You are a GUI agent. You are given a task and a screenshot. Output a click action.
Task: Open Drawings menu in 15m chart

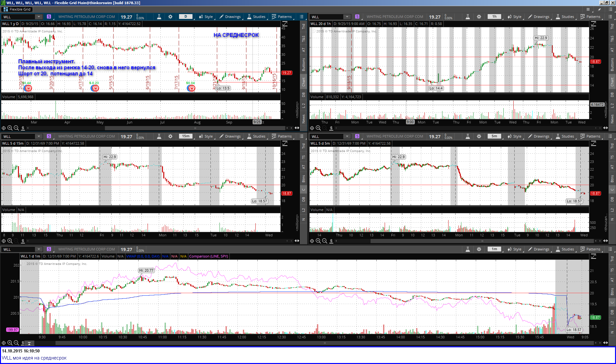tap(230, 136)
